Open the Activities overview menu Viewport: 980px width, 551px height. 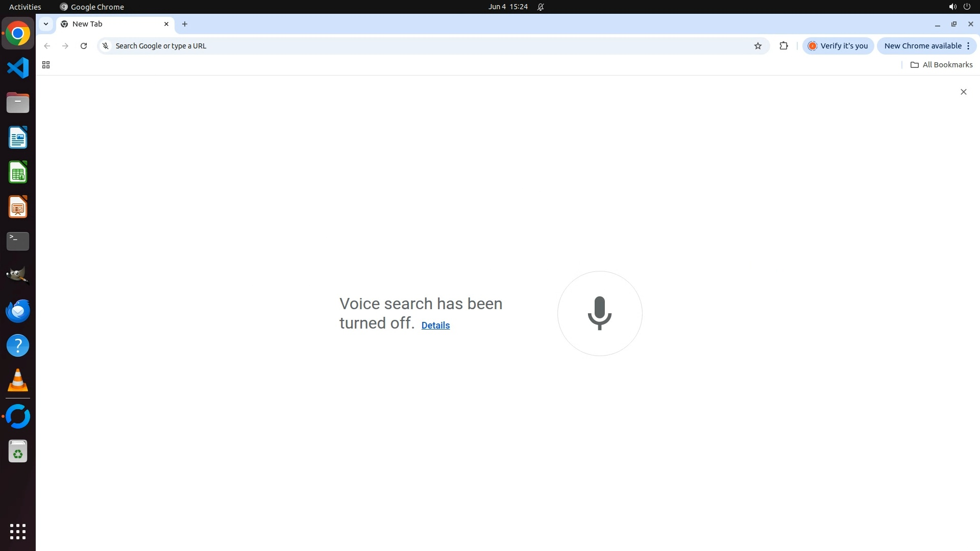tap(25, 7)
